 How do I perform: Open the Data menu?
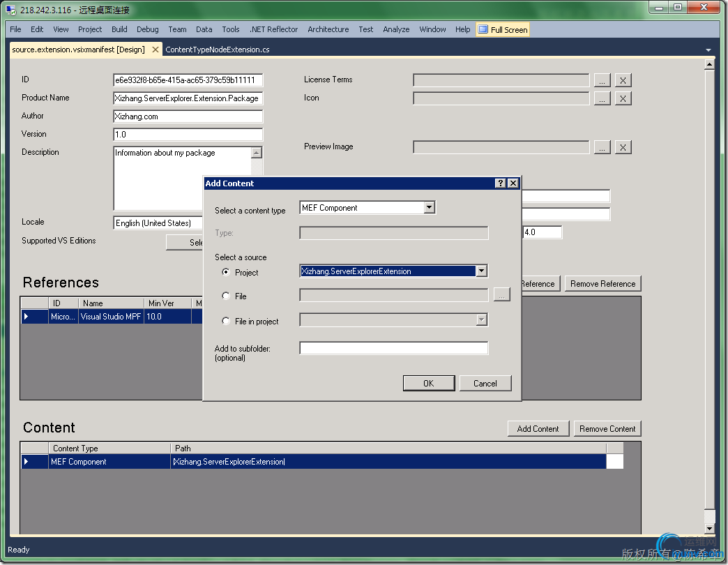204,29
